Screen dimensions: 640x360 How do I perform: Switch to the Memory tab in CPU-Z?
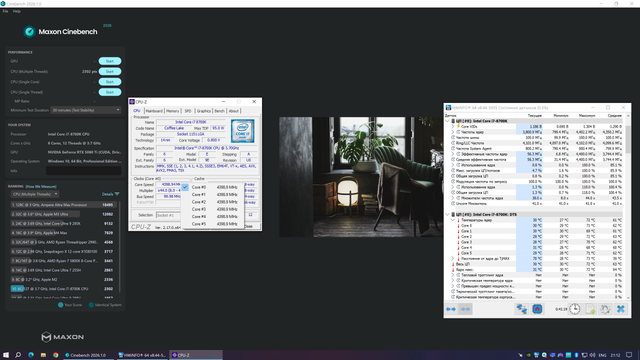pyautogui.click(x=173, y=111)
